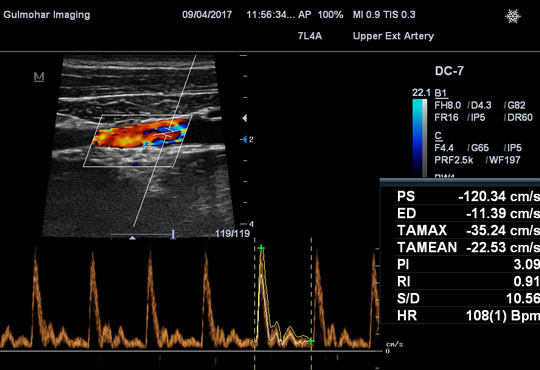Click the Gulmohar Imaging hospital name

coord(47,15)
